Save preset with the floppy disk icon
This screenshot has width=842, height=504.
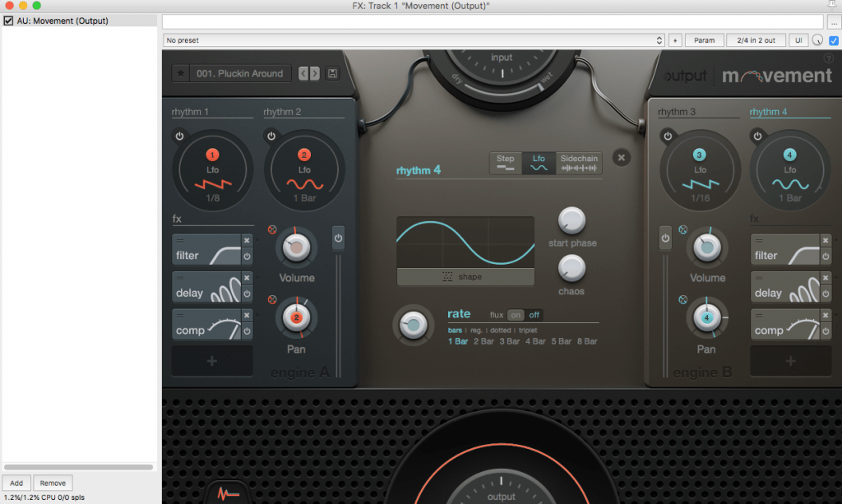coord(332,73)
